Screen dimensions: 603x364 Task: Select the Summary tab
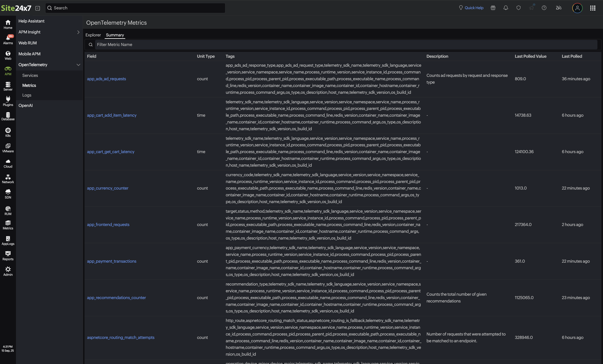click(x=115, y=35)
